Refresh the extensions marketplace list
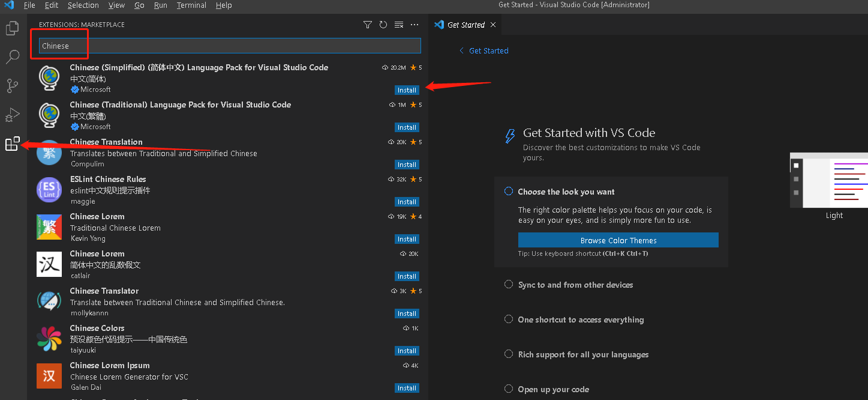This screenshot has height=400, width=868. (383, 25)
